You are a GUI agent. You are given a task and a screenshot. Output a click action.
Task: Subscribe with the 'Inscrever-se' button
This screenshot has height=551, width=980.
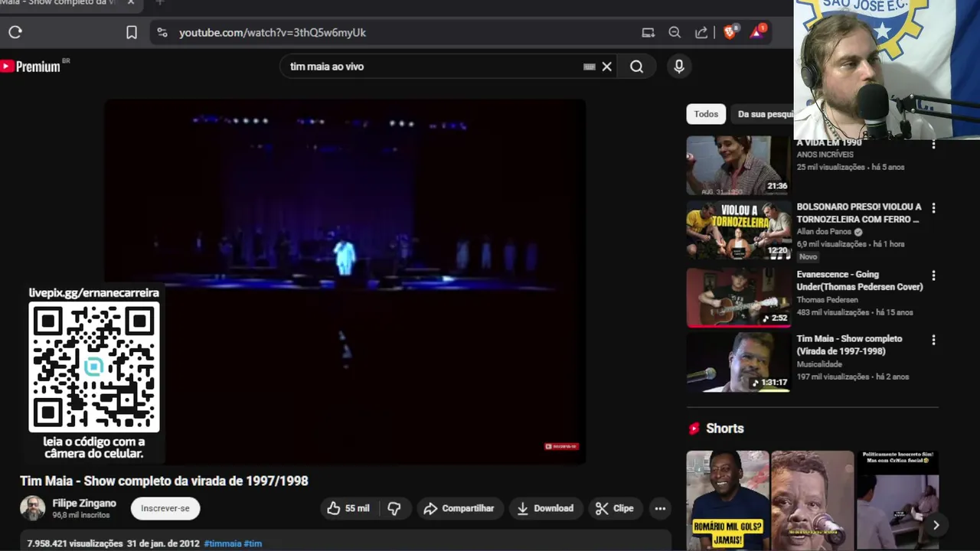[165, 508]
